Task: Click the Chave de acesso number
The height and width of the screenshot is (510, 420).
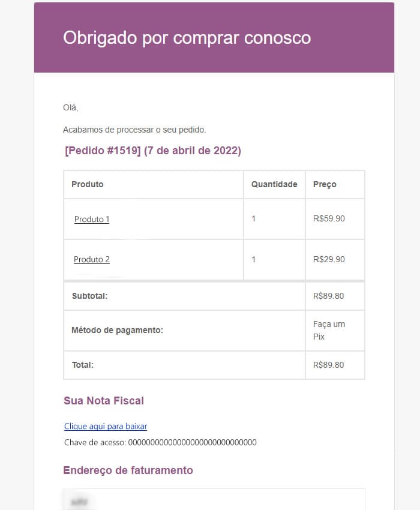Action: 192,442
